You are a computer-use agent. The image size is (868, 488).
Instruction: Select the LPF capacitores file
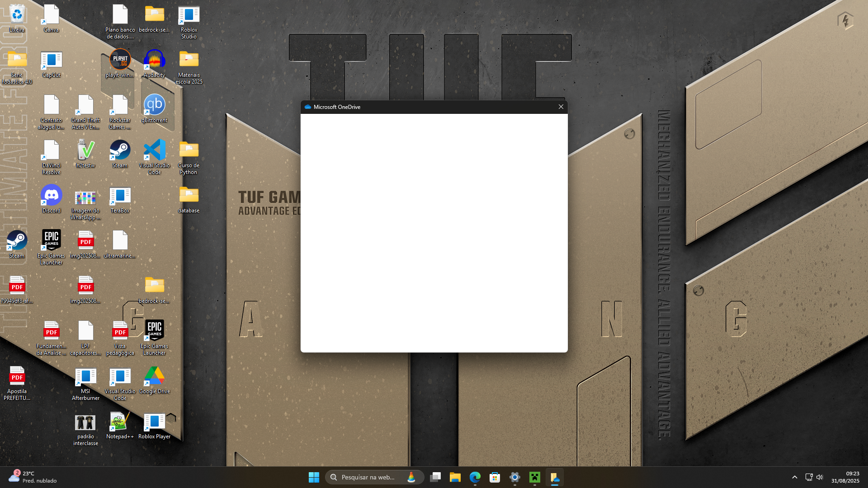[85, 338]
